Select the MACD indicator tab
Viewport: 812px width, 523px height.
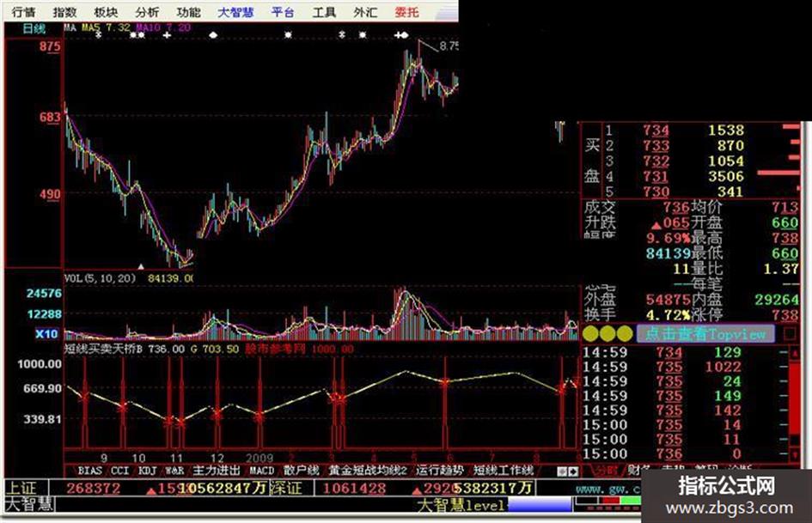click(x=261, y=470)
